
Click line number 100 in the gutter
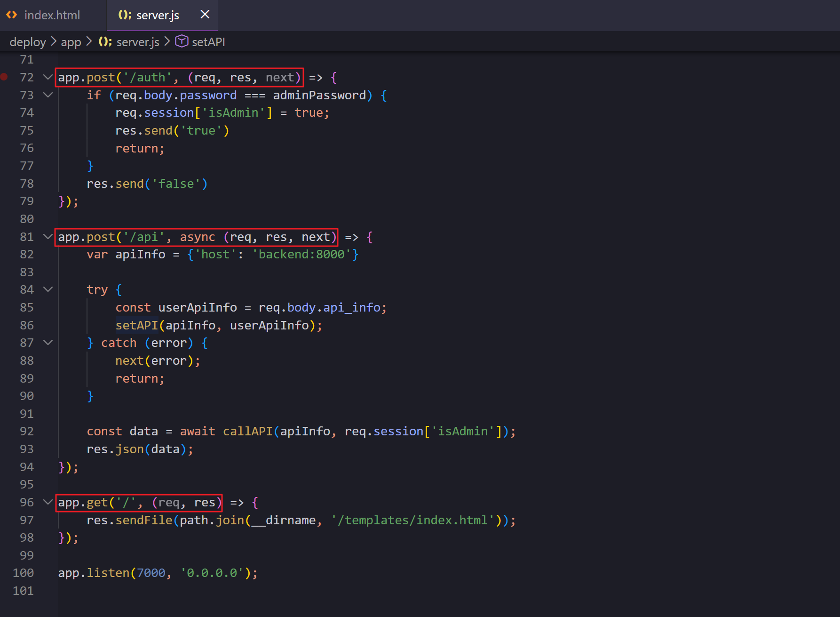coord(24,573)
